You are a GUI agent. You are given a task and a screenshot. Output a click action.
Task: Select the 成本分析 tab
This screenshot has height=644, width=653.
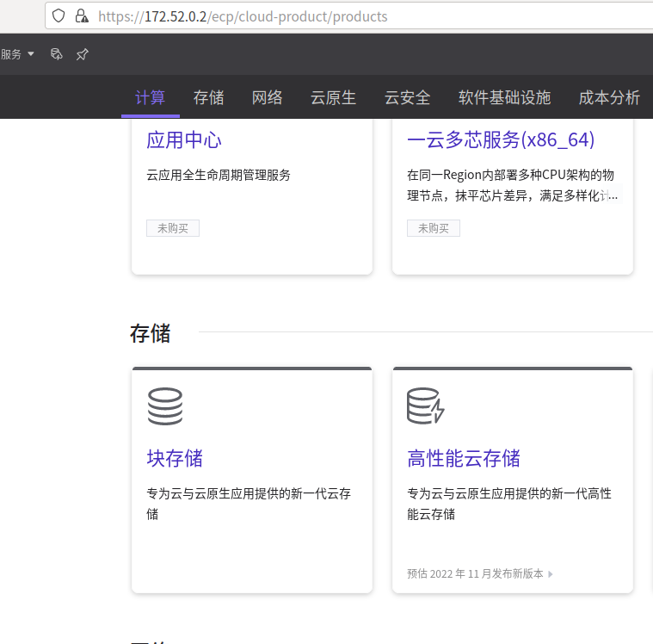609,97
